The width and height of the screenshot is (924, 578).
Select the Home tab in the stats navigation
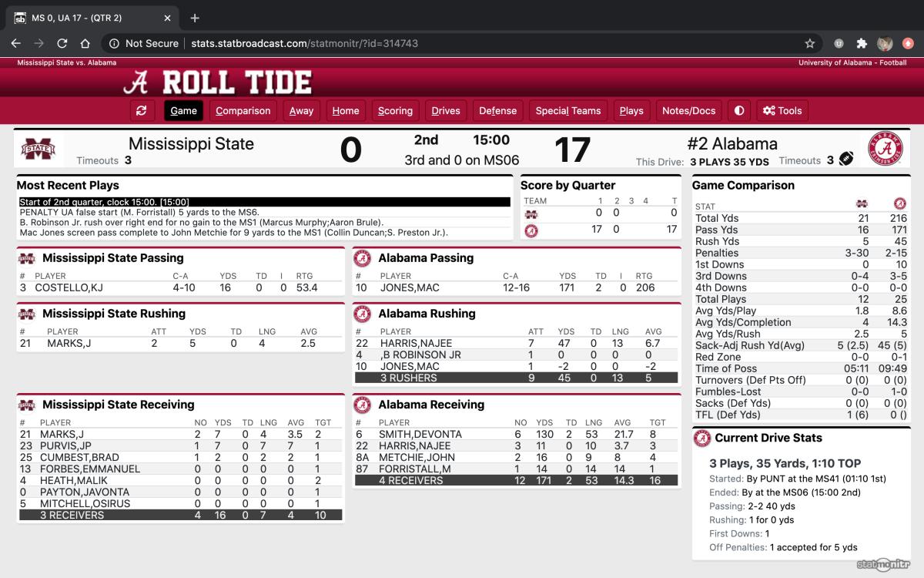point(346,110)
